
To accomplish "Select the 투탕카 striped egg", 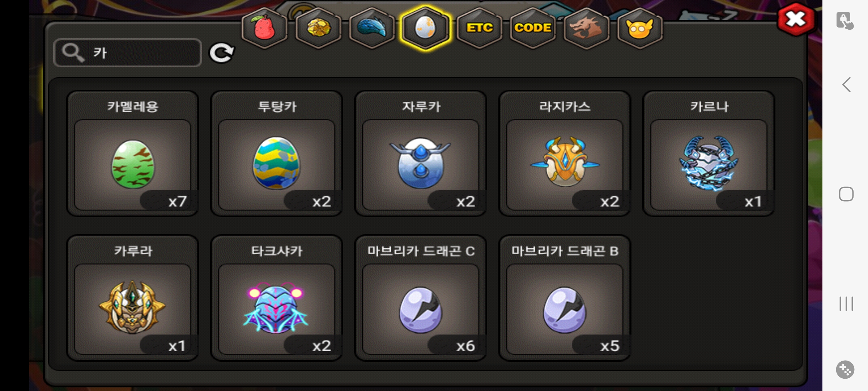I will point(277,154).
